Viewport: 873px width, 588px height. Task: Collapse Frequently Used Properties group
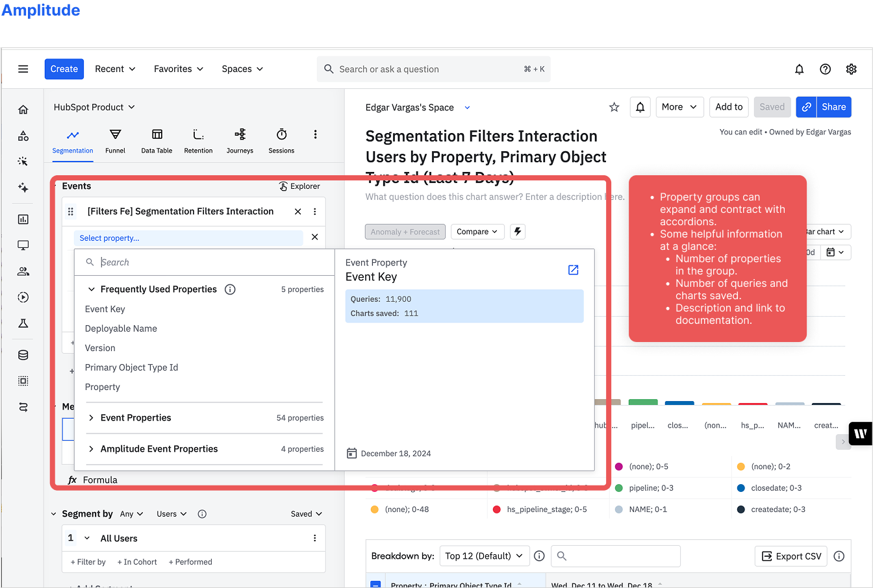pyautogui.click(x=92, y=289)
